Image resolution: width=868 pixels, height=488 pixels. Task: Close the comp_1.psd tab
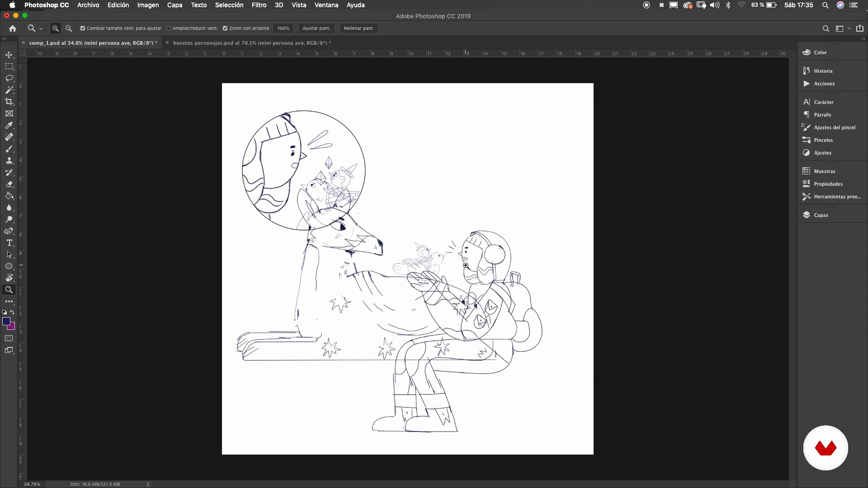pyautogui.click(x=24, y=43)
